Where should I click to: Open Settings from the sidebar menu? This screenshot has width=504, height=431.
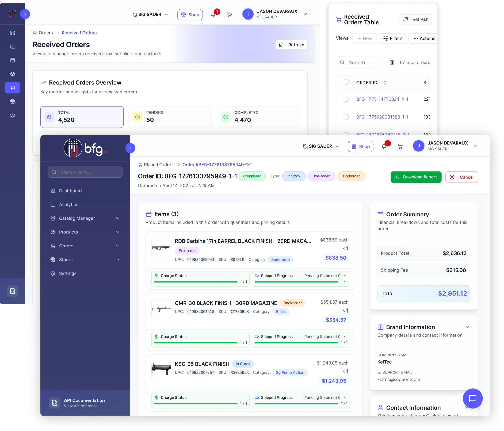(85, 273)
